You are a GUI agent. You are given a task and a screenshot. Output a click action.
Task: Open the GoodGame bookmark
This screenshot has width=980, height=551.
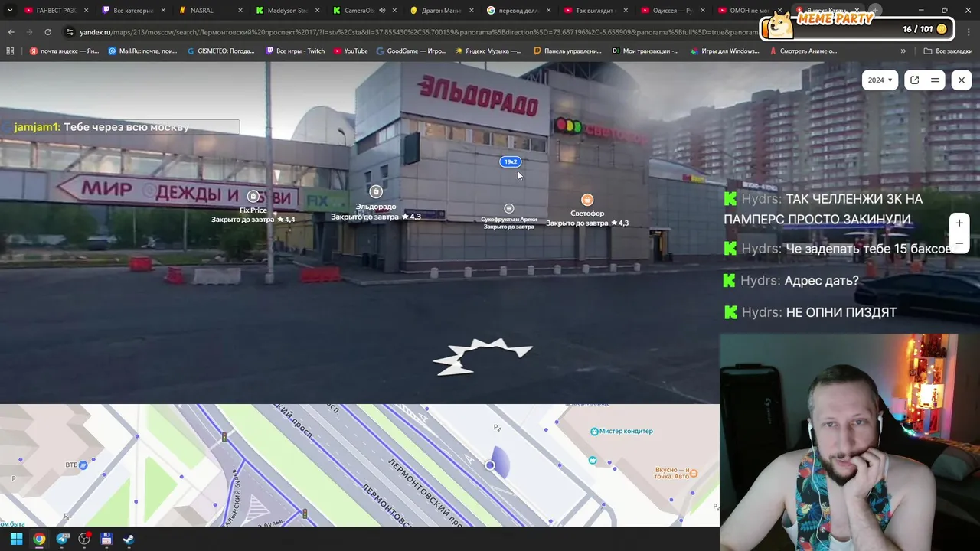411,51
